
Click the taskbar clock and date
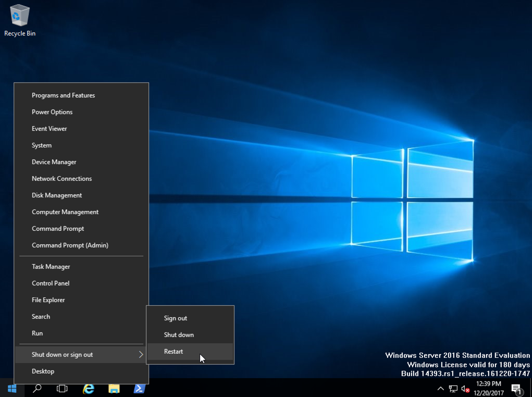[489, 389]
